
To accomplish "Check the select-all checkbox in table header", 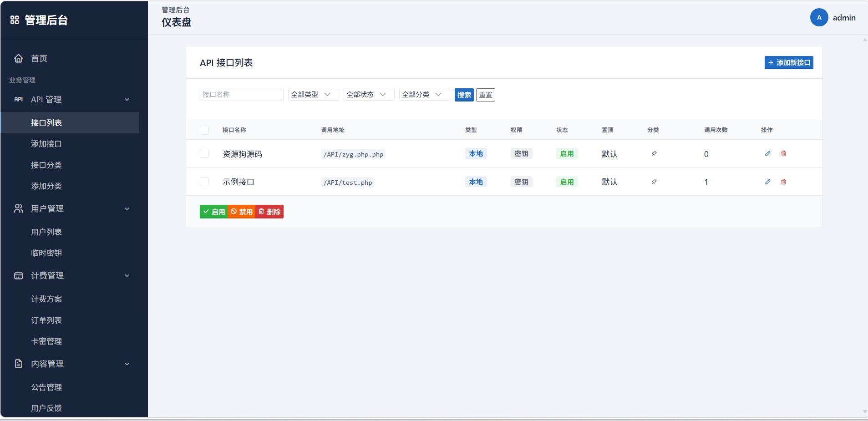I will [x=204, y=130].
